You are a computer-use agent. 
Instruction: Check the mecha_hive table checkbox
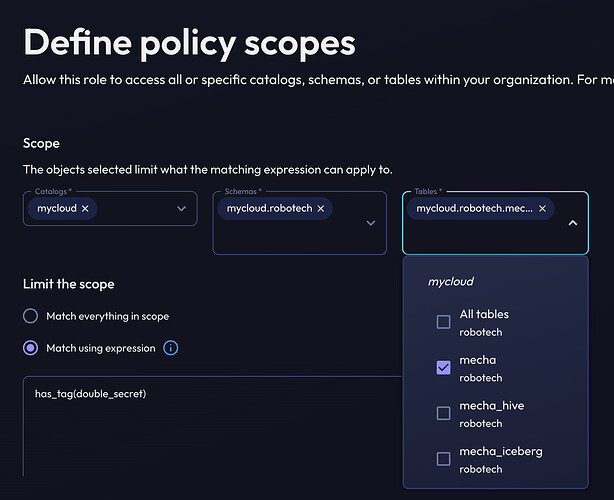coord(443,413)
